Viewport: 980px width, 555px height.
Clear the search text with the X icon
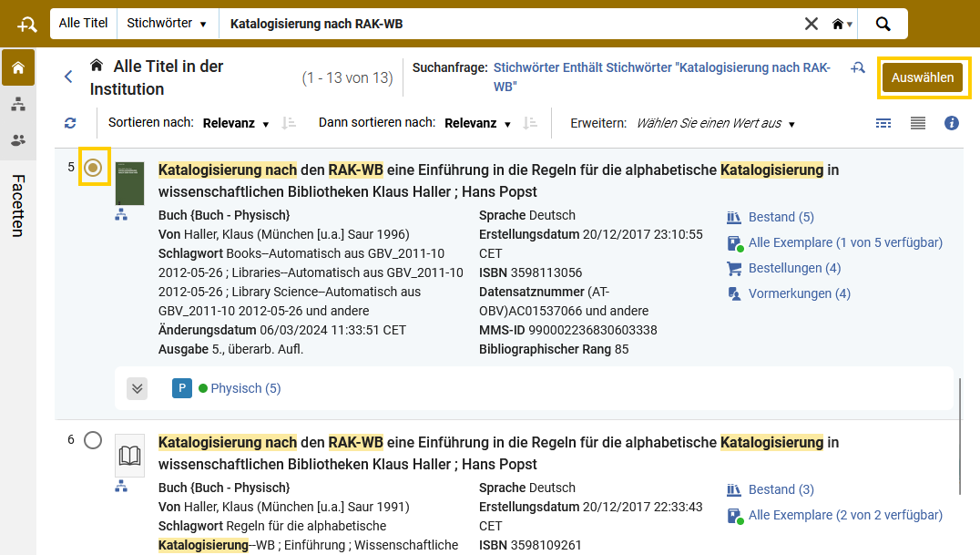pyautogui.click(x=812, y=24)
